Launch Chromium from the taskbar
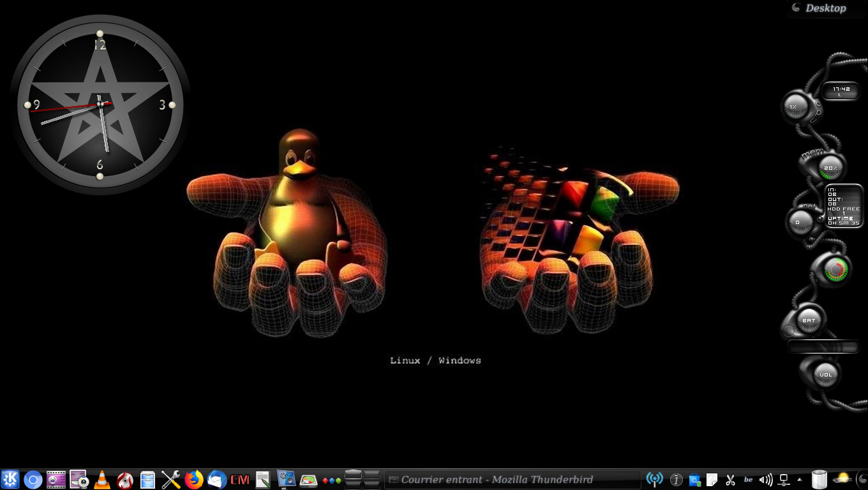Screen dimensions: 868x490 point(33,479)
